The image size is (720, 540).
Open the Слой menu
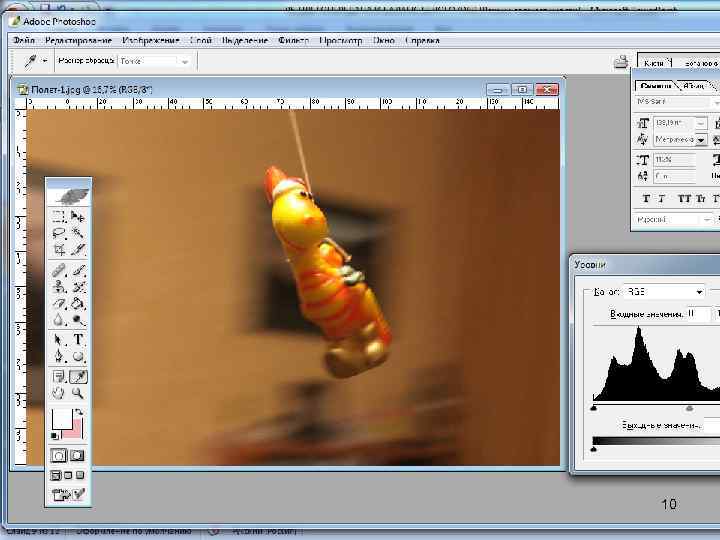[x=201, y=40]
